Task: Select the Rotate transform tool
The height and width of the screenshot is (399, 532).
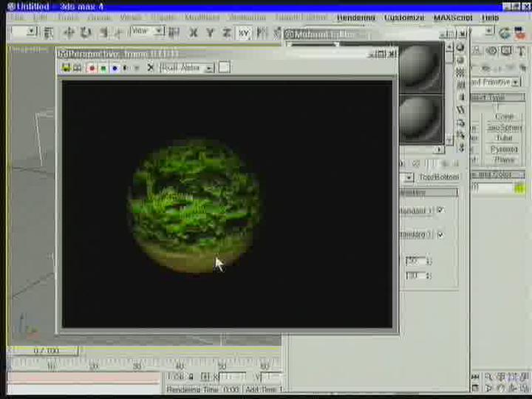Action: pos(86,33)
